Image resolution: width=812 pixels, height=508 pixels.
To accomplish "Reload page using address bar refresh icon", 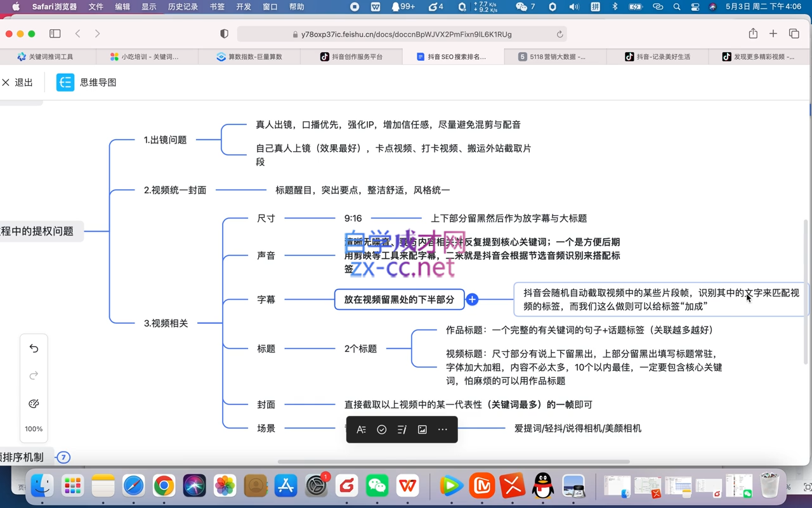I will click(560, 34).
